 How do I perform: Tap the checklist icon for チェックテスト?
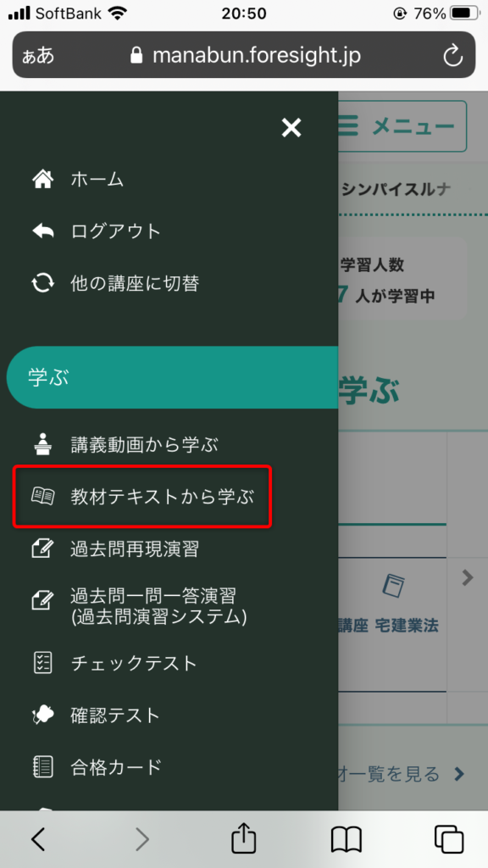click(x=43, y=663)
